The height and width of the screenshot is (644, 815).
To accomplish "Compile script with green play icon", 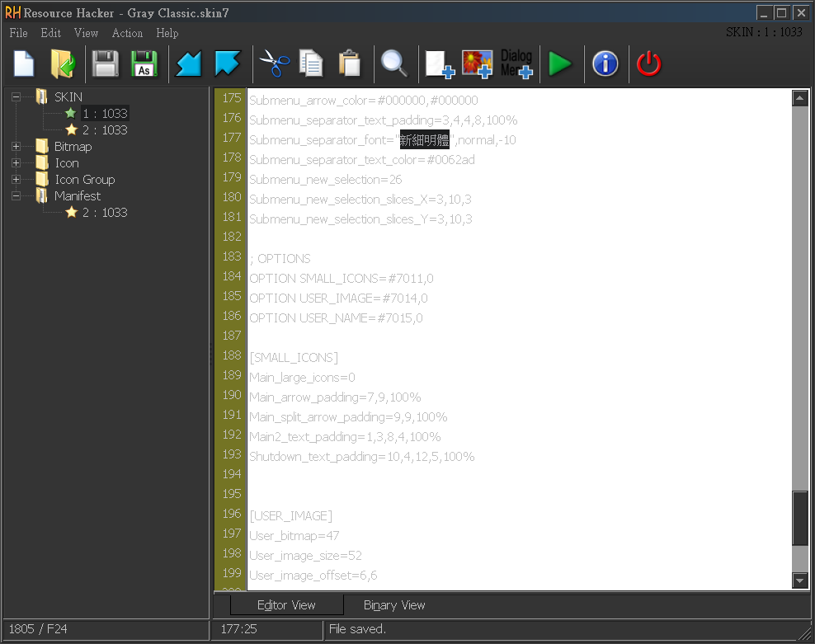I will point(560,64).
